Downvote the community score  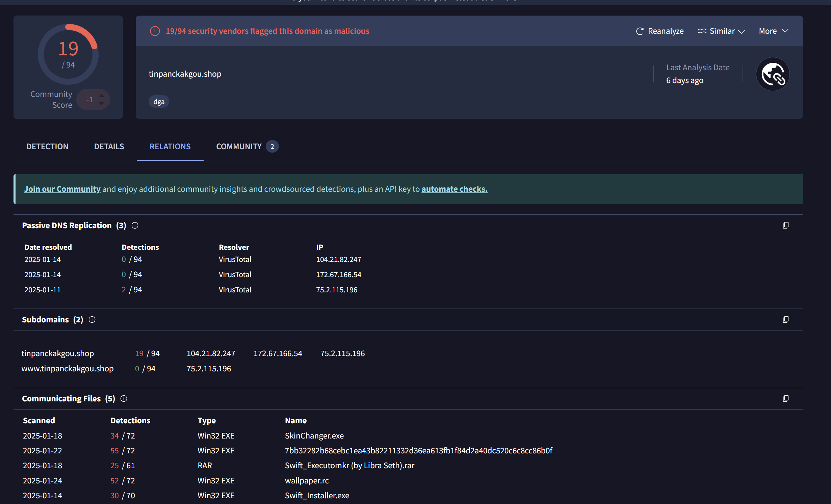coord(102,104)
